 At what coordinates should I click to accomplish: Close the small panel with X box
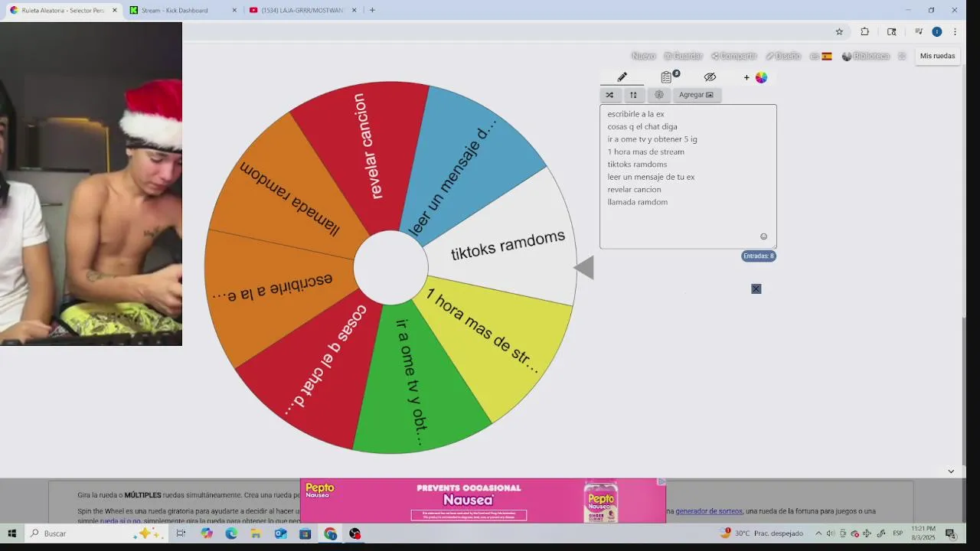(x=756, y=289)
